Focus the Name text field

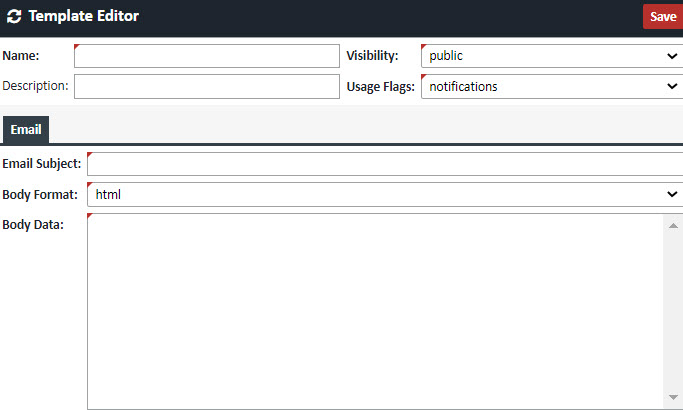(x=207, y=56)
